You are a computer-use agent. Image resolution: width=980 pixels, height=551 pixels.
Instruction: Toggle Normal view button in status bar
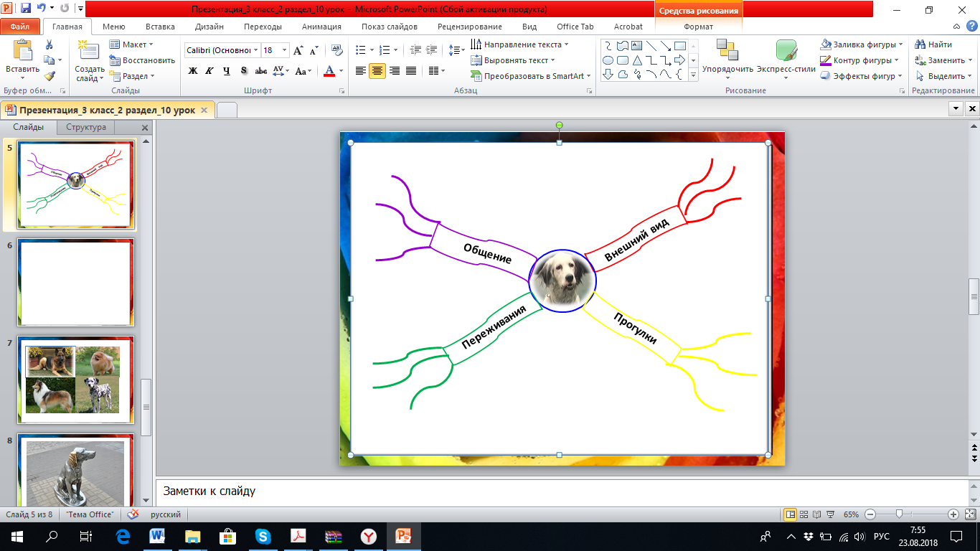pos(791,514)
